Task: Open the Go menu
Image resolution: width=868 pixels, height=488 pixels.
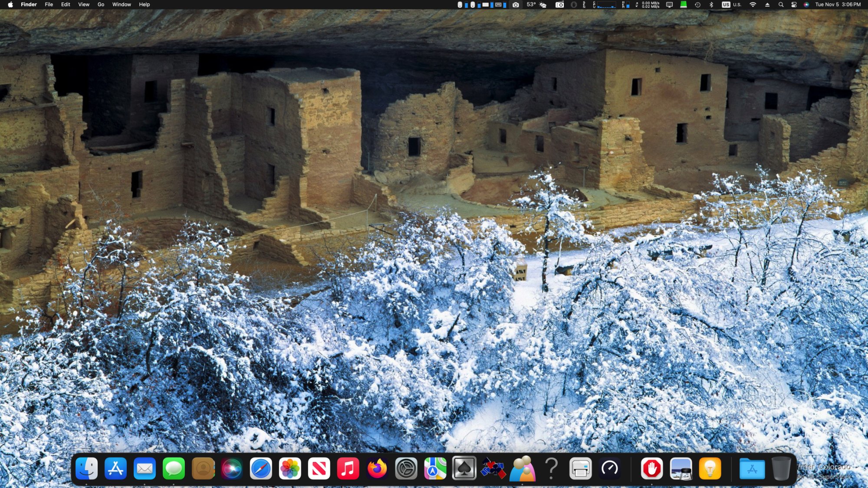Action: click(x=101, y=5)
